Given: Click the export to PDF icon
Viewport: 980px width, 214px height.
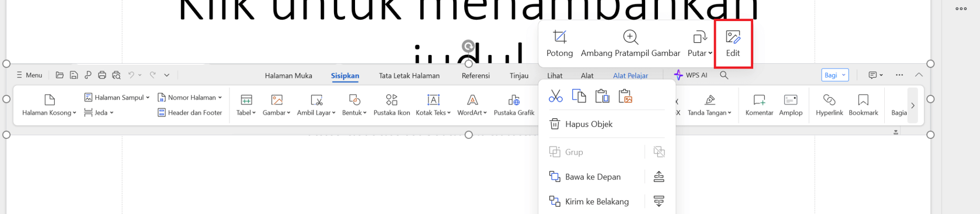Looking at the screenshot, I should coord(88,75).
